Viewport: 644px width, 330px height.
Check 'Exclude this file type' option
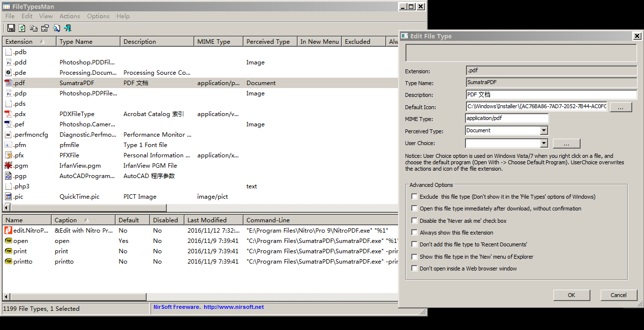click(x=415, y=197)
